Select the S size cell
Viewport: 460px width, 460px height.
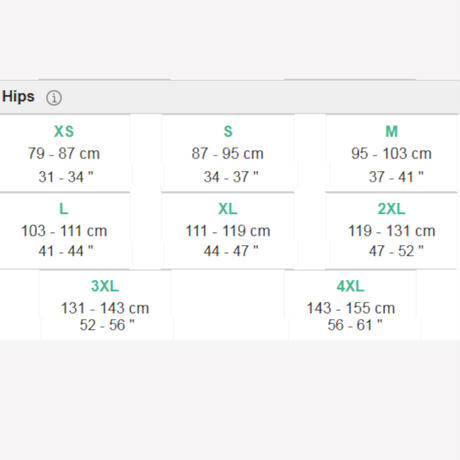pyautogui.click(x=228, y=154)
